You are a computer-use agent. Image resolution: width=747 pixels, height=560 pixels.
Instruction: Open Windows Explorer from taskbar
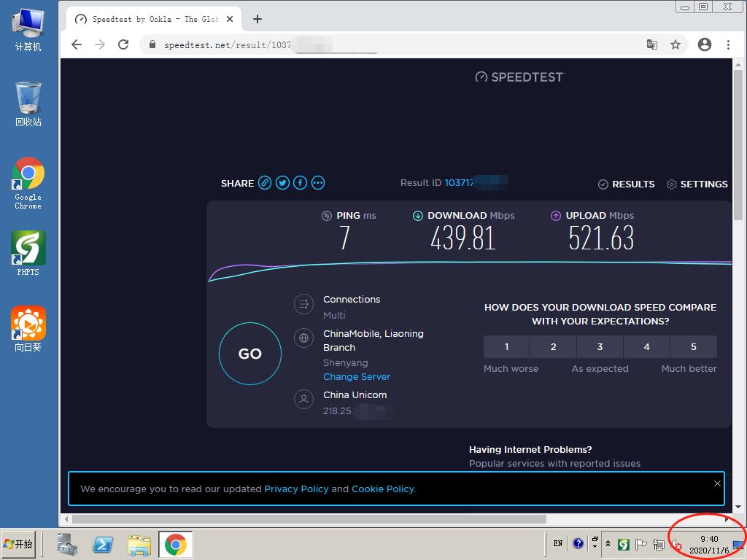[139, 544]
